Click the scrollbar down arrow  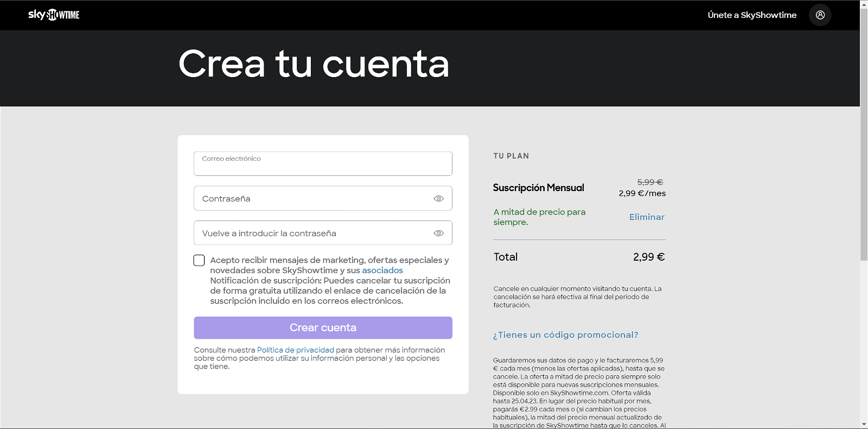pyautogui.click(x=864, y=424)
